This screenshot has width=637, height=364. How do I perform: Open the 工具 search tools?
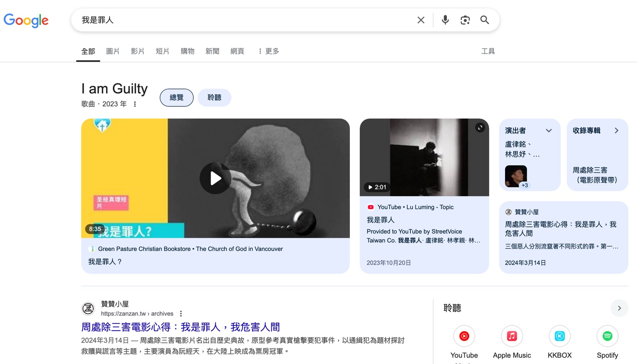(488, 51)
